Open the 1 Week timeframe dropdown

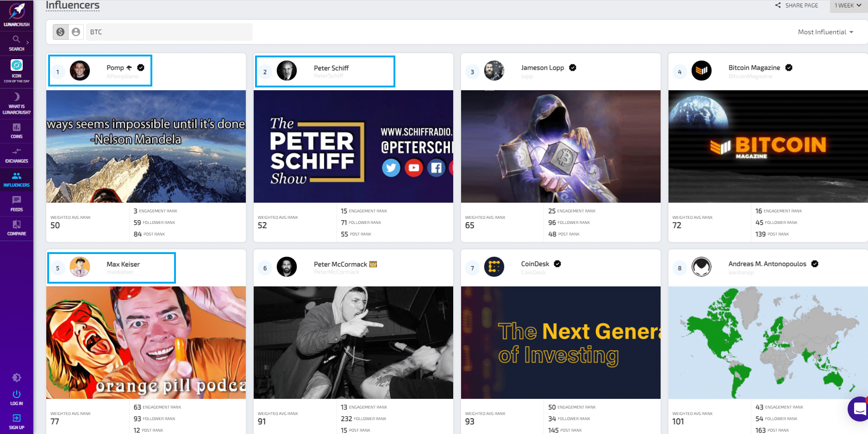coord(848,6)
